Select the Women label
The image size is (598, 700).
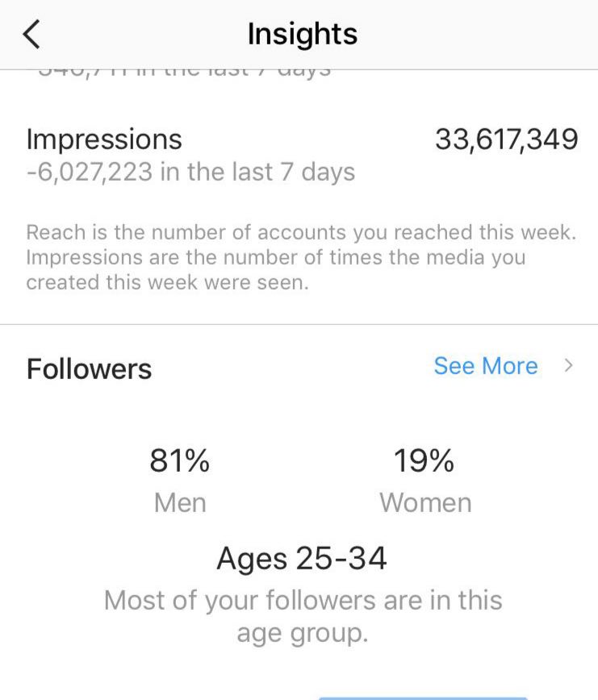tap(425, 502)
